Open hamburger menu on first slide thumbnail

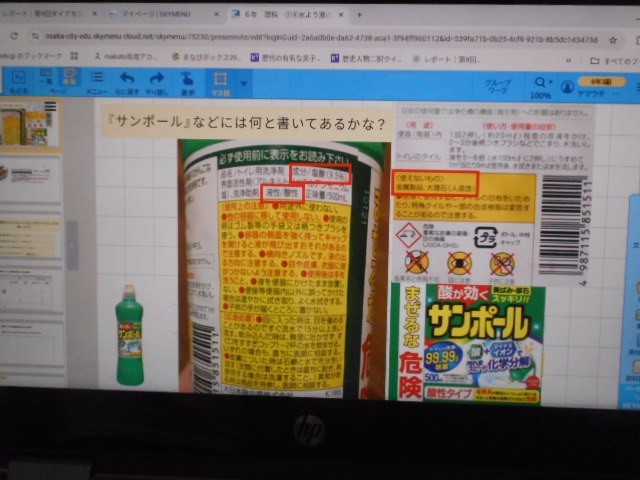51,106
